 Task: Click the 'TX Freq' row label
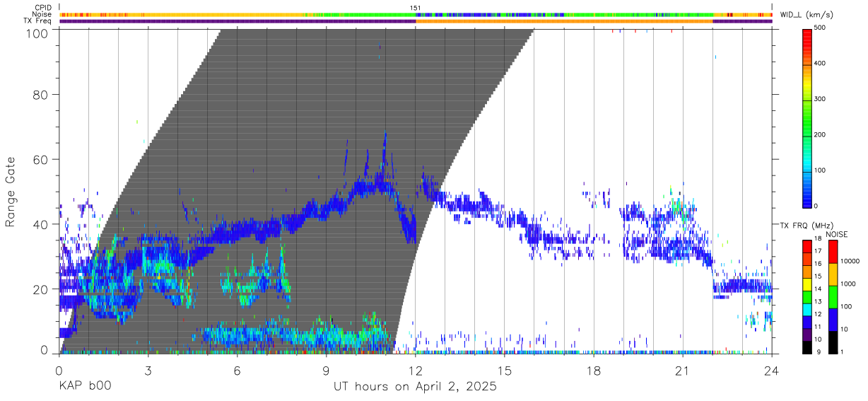pos(39,21)
